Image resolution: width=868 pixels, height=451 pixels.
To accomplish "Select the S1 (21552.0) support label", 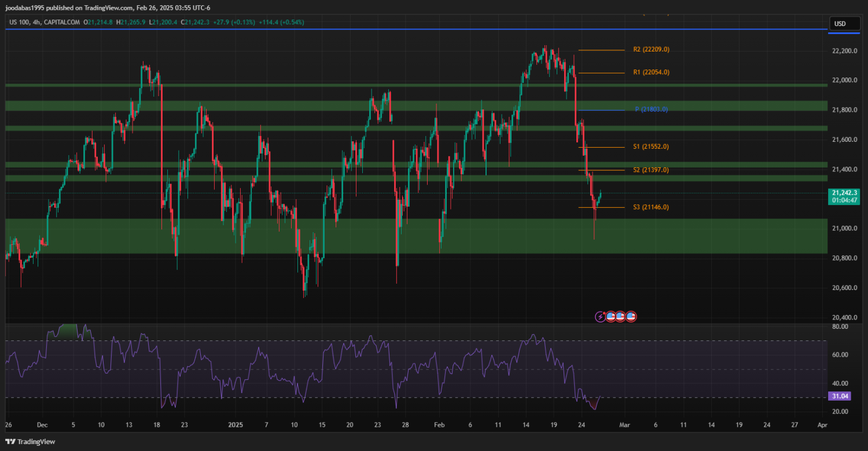I will [651, 147].
